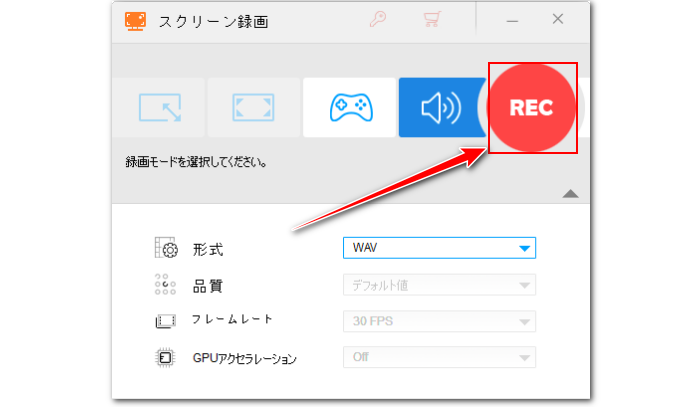Click the 品質 label text
This screenshot has height=407, width=700.
pyautogui.click(x=208, y=286)
